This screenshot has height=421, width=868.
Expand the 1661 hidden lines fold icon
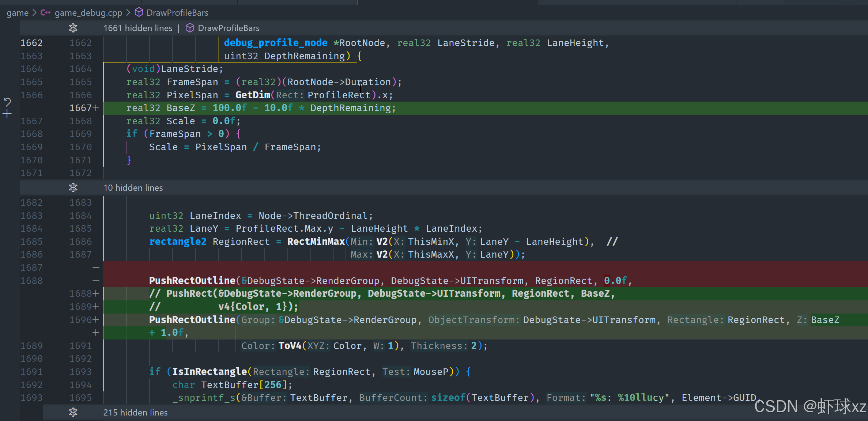pos(73,28)
